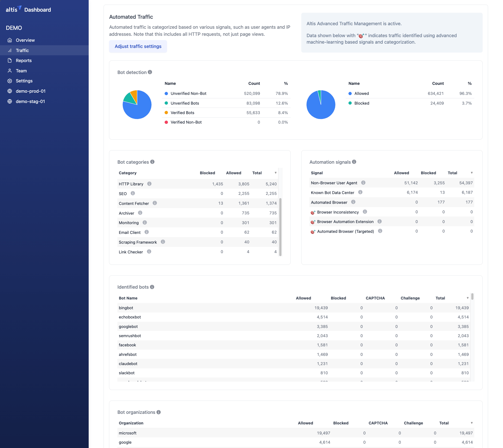
Task: Click the Browser Inconsistency info icon
Action: click(365, 212)
